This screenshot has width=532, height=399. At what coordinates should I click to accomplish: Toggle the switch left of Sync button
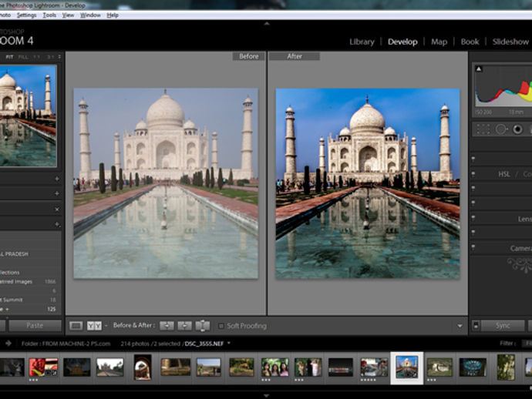point(476,325)
